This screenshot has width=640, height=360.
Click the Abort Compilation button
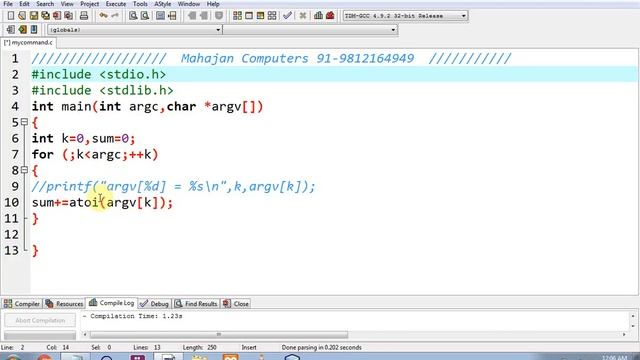pos(40,320)
